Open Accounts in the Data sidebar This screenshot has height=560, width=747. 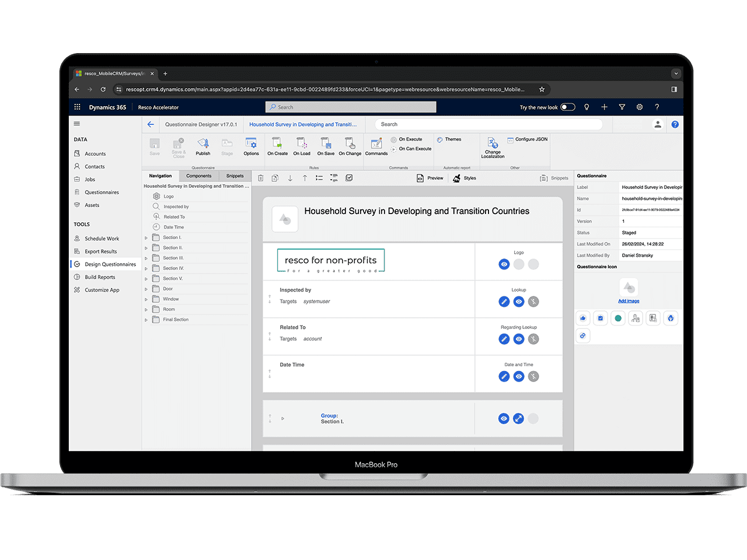pyautogui.click(x=90, y=154)
